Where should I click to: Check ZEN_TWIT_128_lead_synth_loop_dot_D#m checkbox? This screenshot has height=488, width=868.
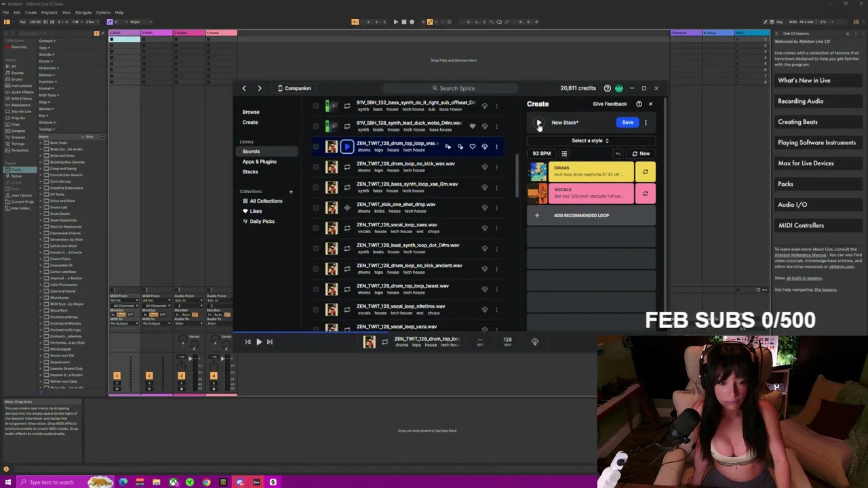[x=315, y=249]
